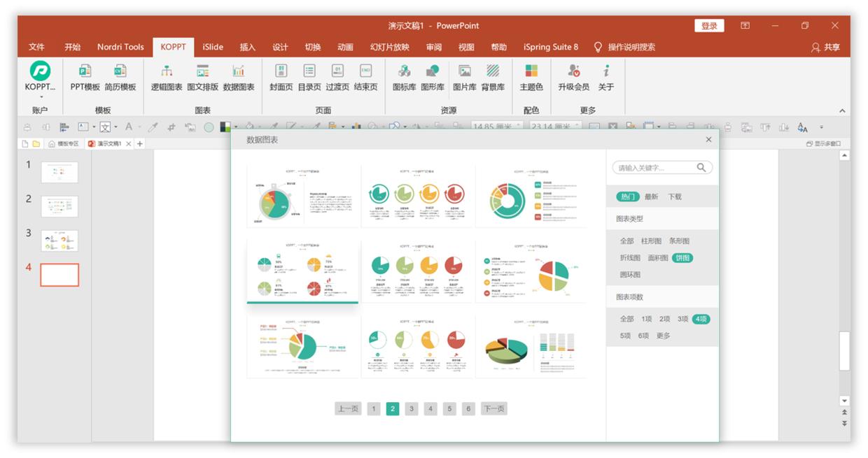Viewport: 868px width, 458px height.
Task: Open 图形库 shape library
Action: coord(433,77)
